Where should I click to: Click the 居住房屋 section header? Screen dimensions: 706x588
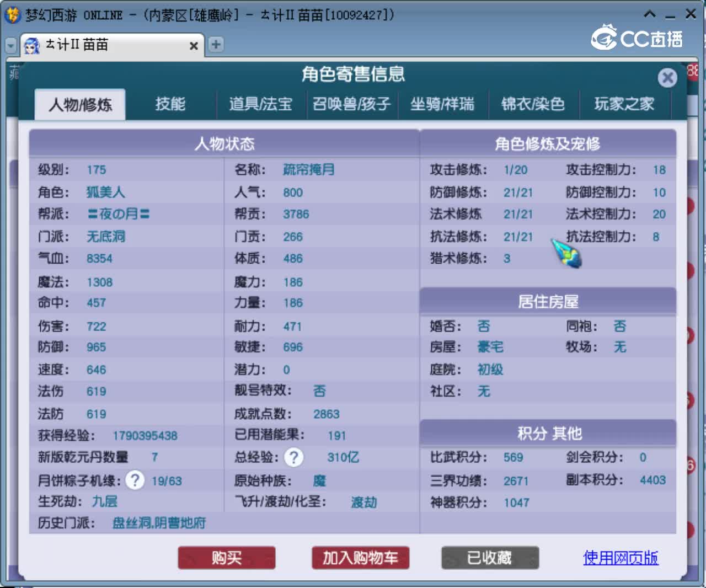pyautogui.click(x=548, y=302)
